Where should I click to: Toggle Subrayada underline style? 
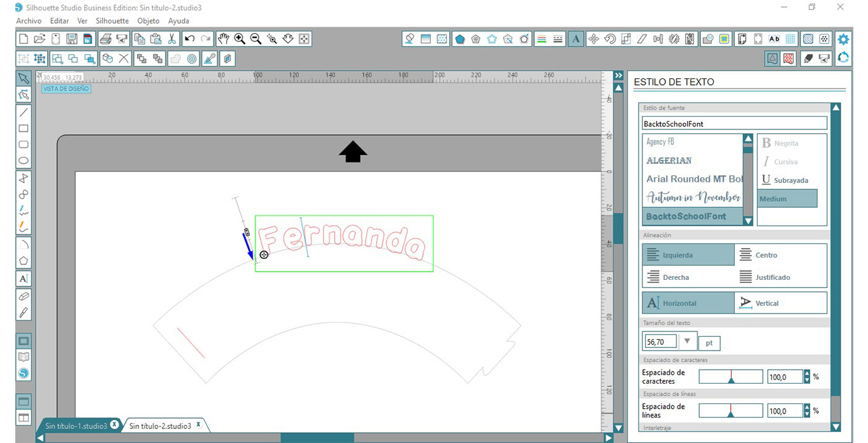pyautogui.click(x=785, y=180)
